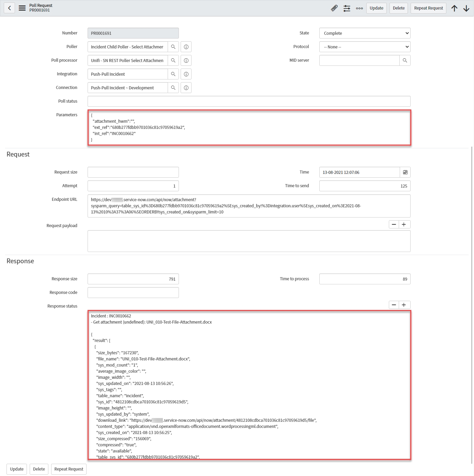The height and width of the screenshot is (476, 474).
Task: Show info for Poll processor record
Action: coord(186,60)
